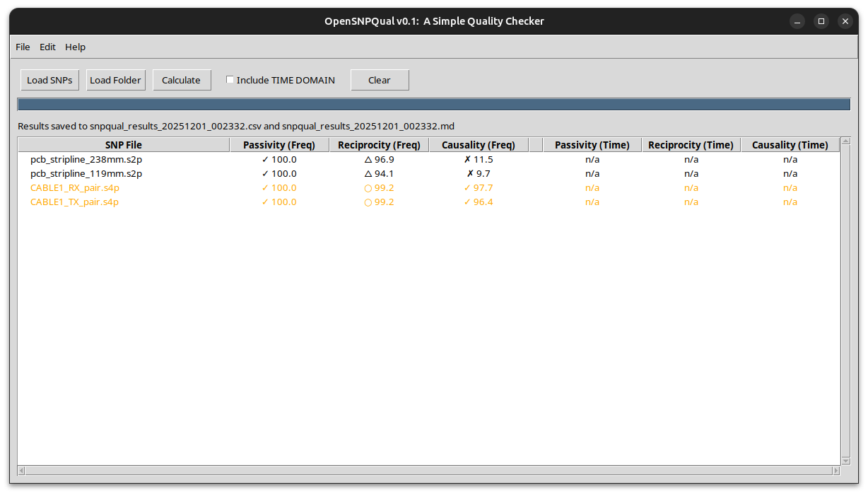Click causality value 96.4
868x495 pixels.
pos(479,202)
